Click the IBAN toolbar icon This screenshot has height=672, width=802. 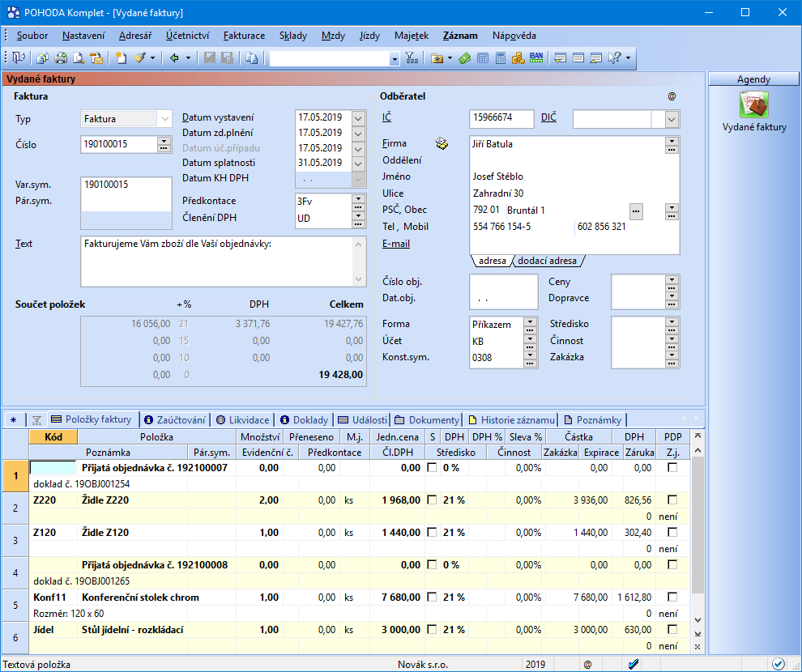[536, 57]
